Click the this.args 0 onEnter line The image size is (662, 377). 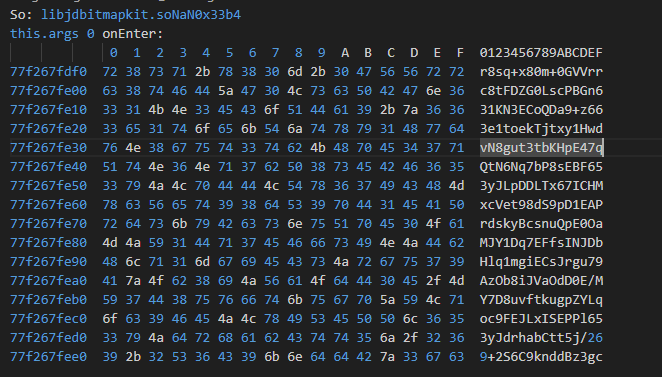click(87, 34)
